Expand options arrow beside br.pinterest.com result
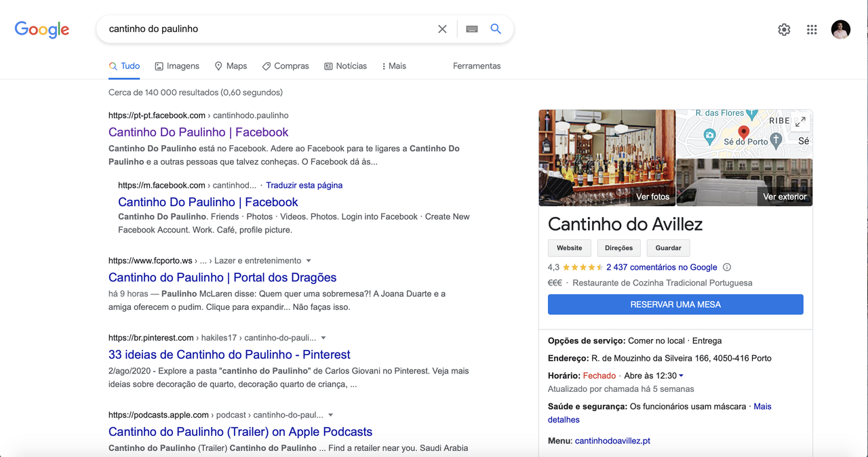This screenshot has width=868, height=457. pos(323,338)
